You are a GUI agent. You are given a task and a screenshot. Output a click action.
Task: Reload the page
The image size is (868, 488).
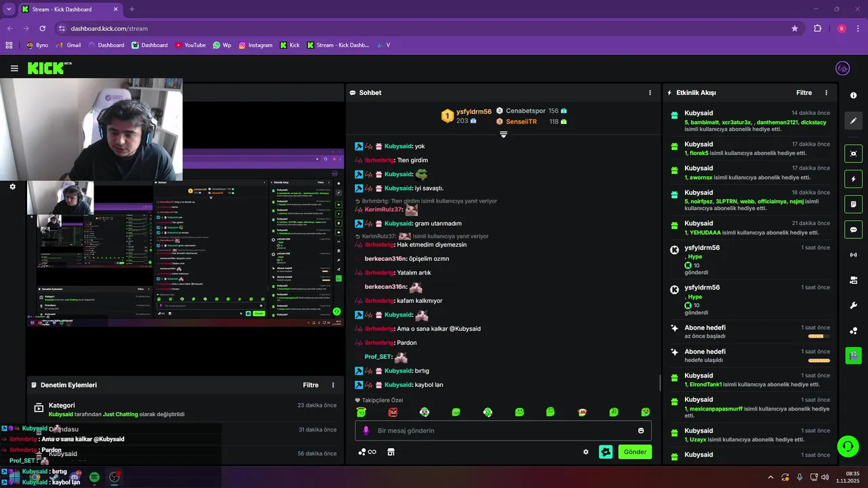coord(43,28)
